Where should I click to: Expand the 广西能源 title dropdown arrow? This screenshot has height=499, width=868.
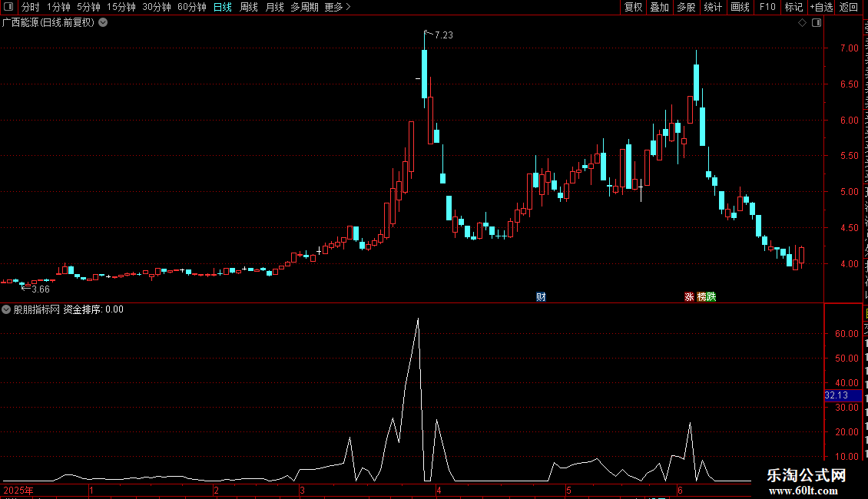coord(103,23)
